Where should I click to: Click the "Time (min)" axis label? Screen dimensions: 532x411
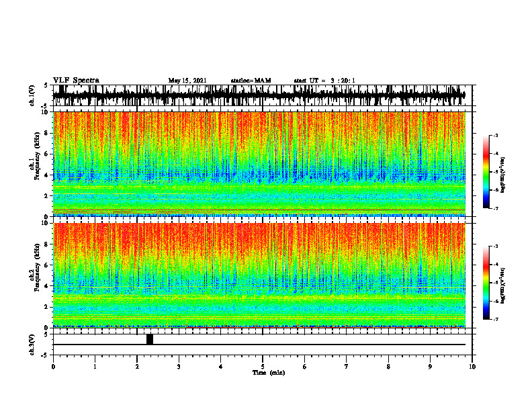[269, 373]
